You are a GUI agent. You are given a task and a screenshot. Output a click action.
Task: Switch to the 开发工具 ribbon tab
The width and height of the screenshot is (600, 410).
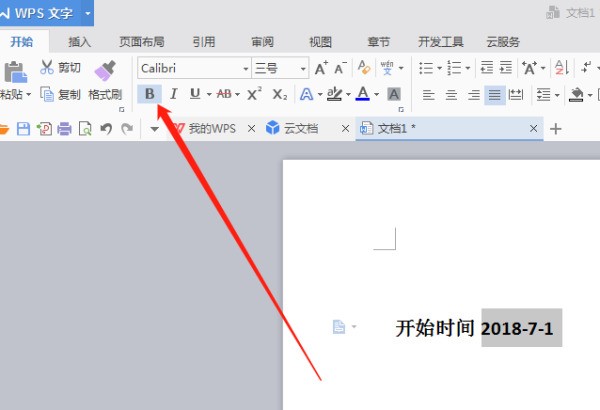pyautogui.click(x=441, y=42)
